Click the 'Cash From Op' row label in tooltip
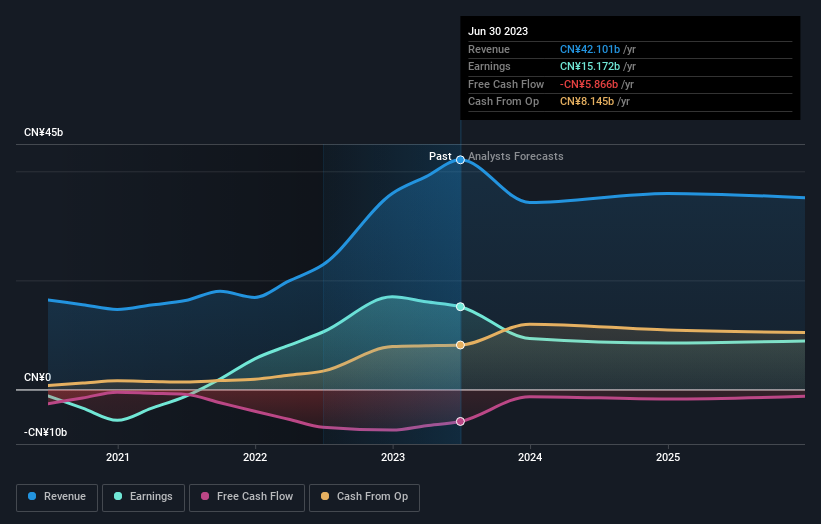Image resolution: width=821 pixels, height=524 pixels. 503,102
